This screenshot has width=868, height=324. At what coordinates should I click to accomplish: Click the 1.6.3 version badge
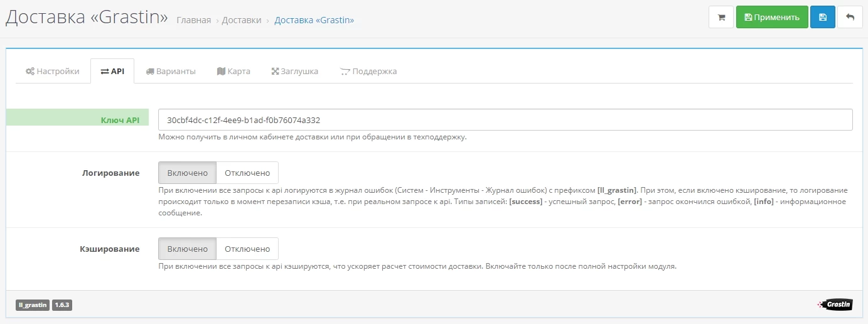[x=62, y=305]
